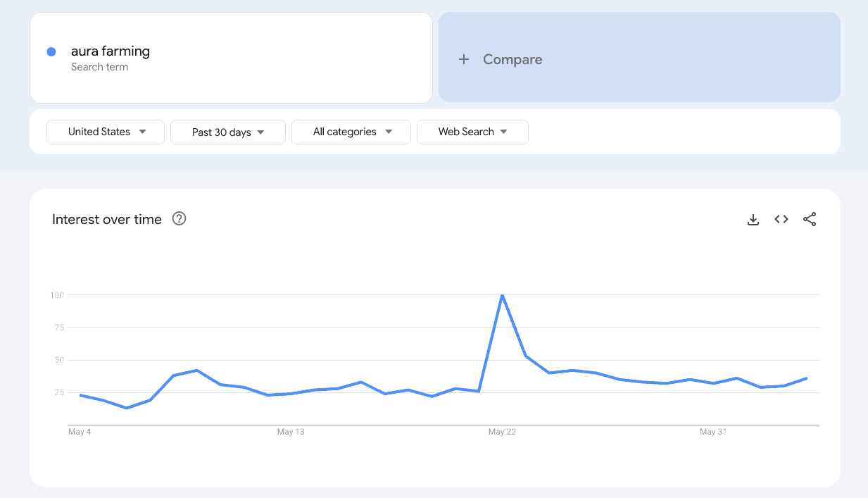Change the Web Search type dropdown
The image size is (868, 498).
coord(472,132)
